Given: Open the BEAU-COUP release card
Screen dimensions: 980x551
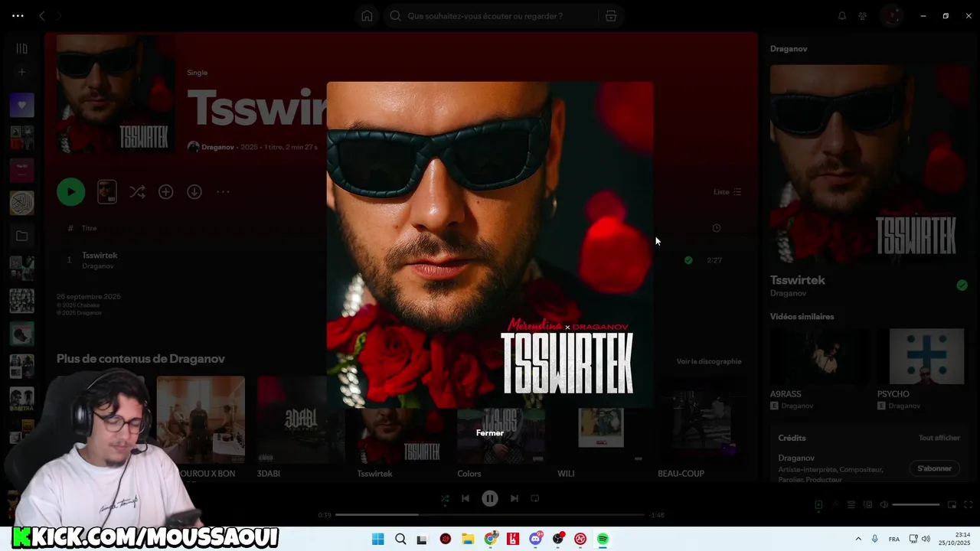Looking at the screenshot, I should [701, 427].
